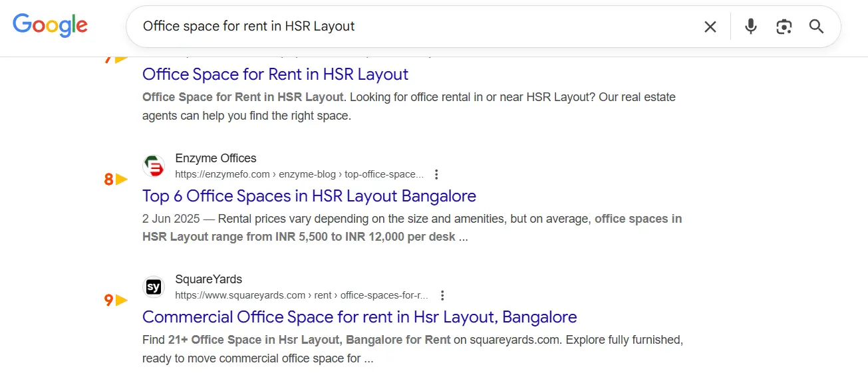Click the SquareYards favicon logo
The image size is (868, 387).
(154, 287)
